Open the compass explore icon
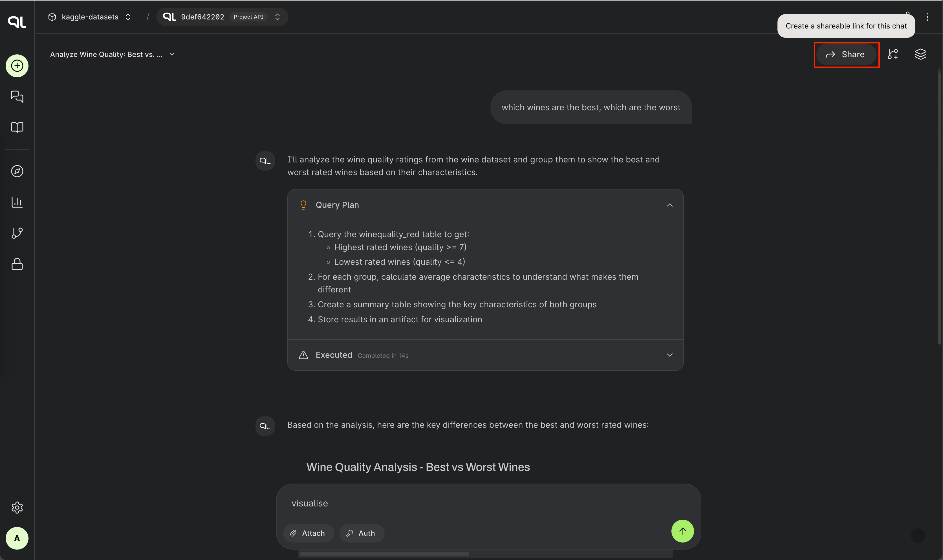Image resolution: width=943 pixels, height=560 pixels. (x=17, y=171)
